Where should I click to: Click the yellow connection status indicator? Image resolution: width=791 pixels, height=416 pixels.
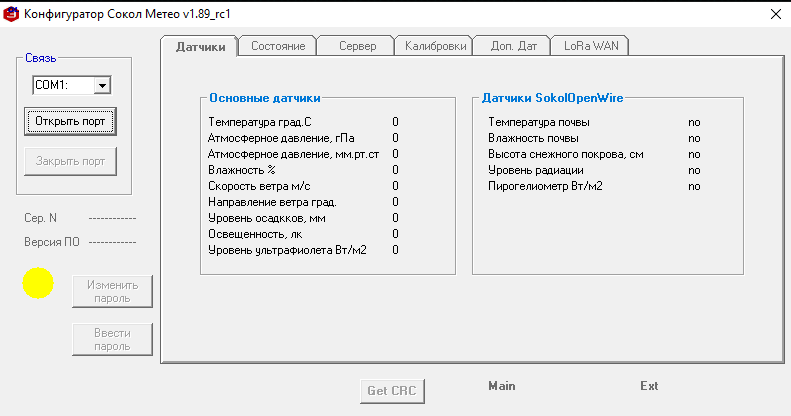pos(38,283)
